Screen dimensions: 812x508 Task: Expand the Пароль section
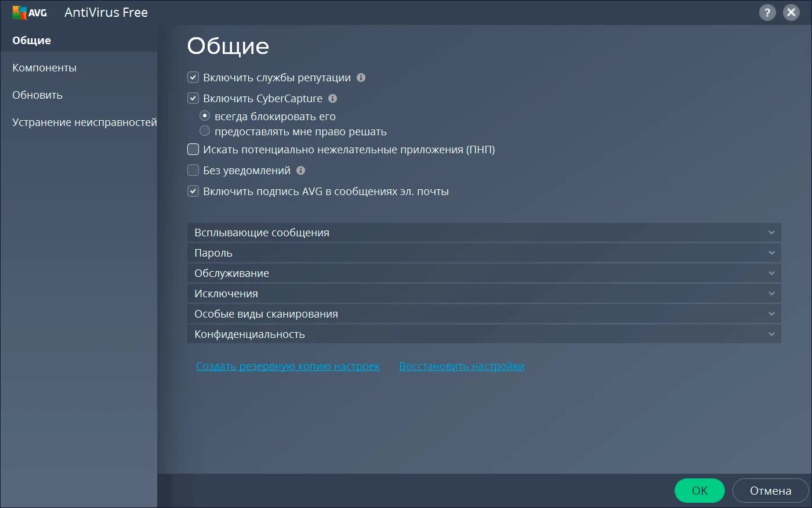(484, 253)
